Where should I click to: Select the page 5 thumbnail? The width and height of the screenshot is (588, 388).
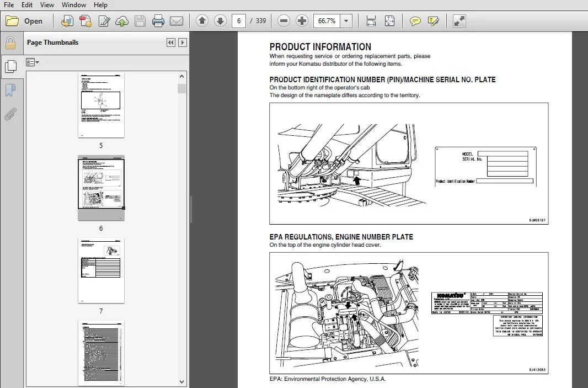click(101, 105)
